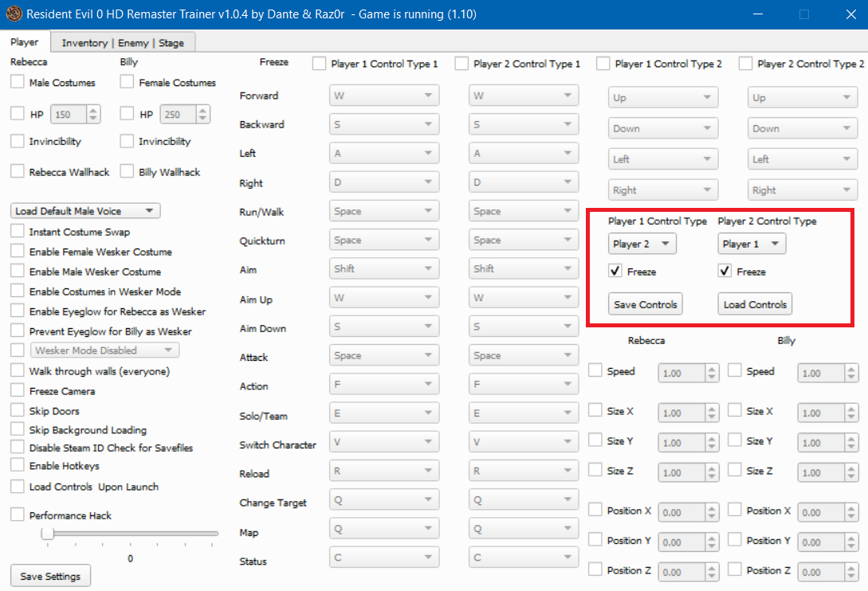The width and height of the screenshot is (868, 591).
Task: Open Player 2 Backward key dropdown showing S
Action: click(524, 124)
